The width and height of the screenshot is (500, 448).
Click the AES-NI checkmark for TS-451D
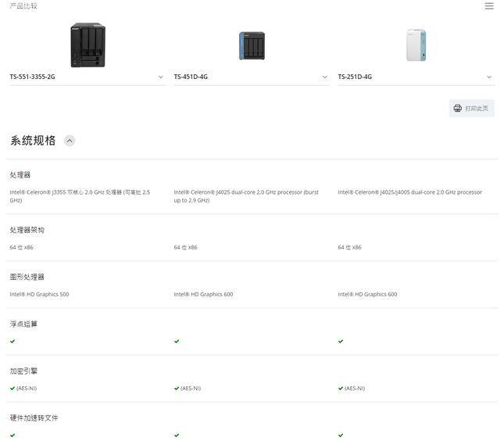point(177,388)
